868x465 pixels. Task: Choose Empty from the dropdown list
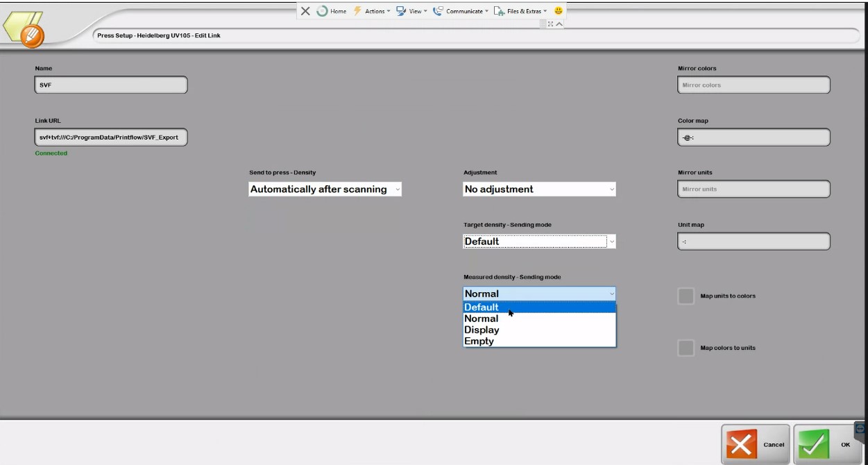click(539, 341)
